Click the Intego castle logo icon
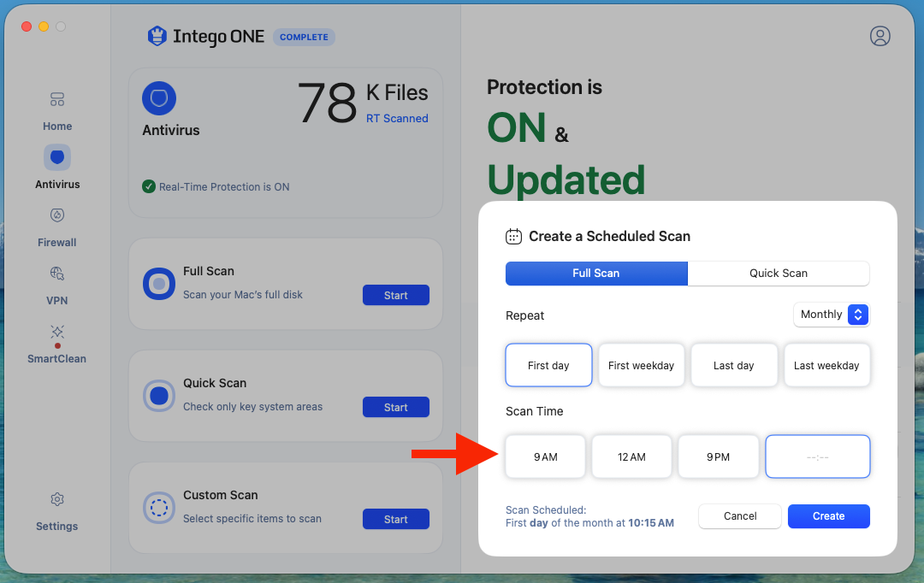This screenshot has width=924, height=583. click(x=157, y=36)
